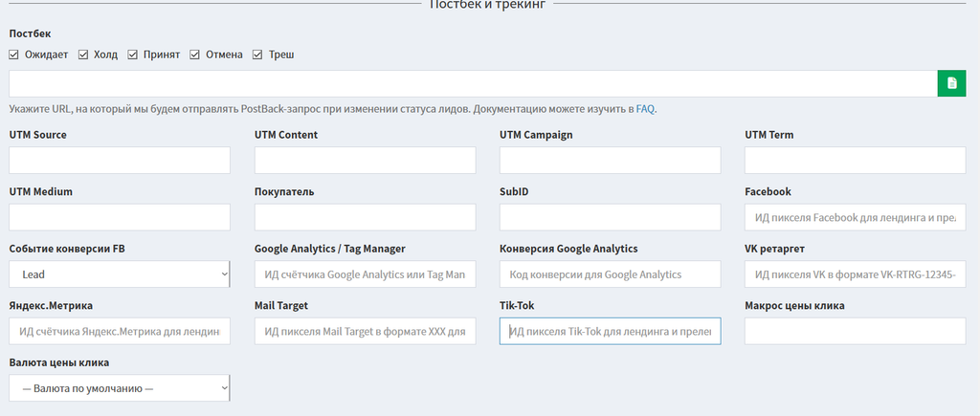Focus the Postback URL input field
The height and width of the screenshot is (416, 980).
point(473,84)
